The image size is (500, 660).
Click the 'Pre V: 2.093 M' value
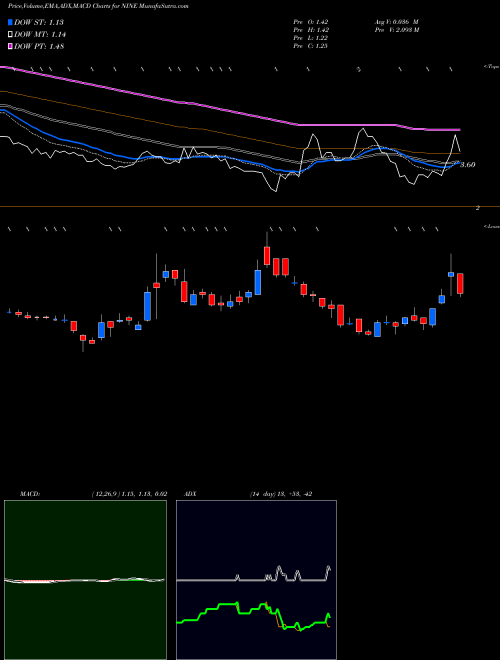tap(396, 30)
